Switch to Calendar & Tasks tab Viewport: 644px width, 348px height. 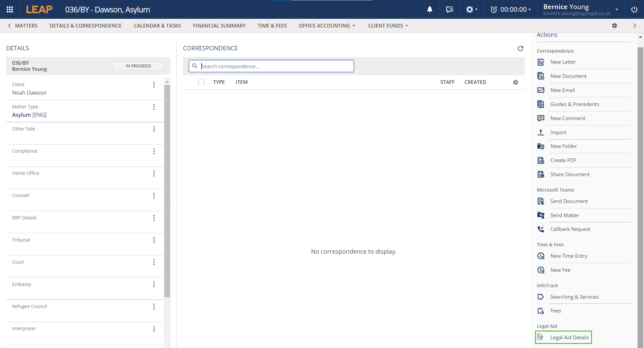157,26
